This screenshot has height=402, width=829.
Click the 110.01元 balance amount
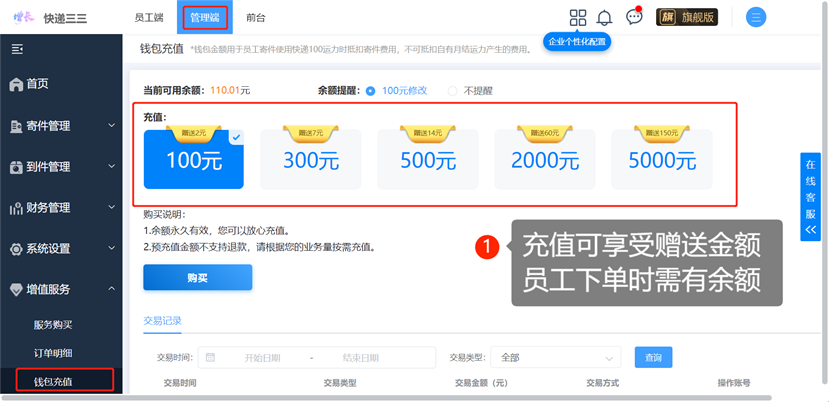[x=230, y=90]
